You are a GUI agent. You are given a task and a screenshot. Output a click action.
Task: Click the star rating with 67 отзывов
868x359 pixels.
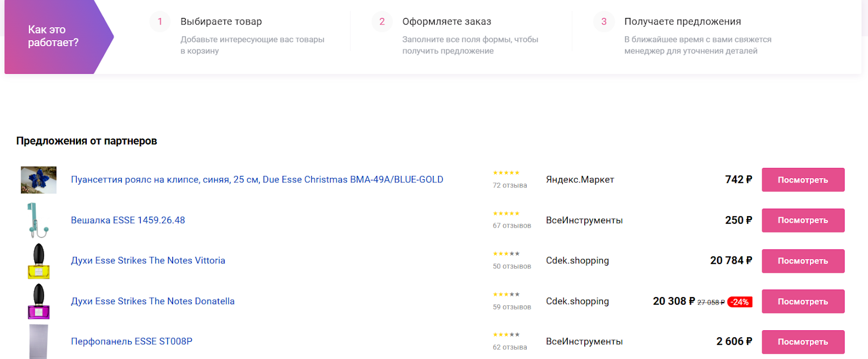(506, 213)
